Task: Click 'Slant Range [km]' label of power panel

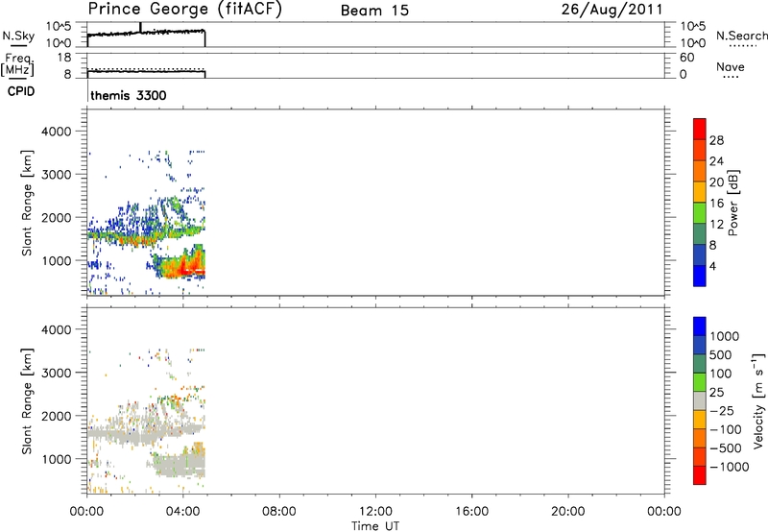Action: [27, 203]
